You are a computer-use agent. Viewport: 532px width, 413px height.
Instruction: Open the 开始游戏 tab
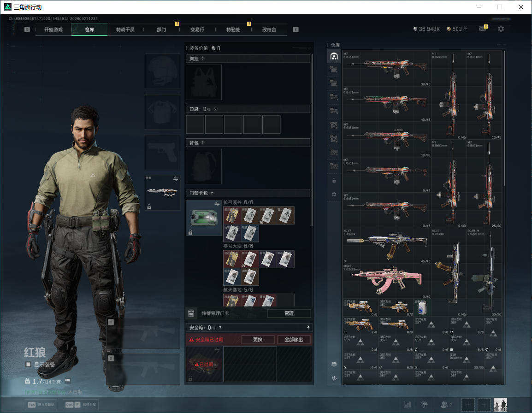pos(53,29)
